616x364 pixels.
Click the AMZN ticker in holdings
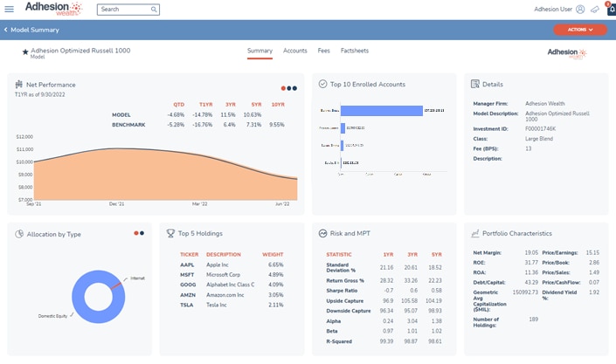(188, 295)
